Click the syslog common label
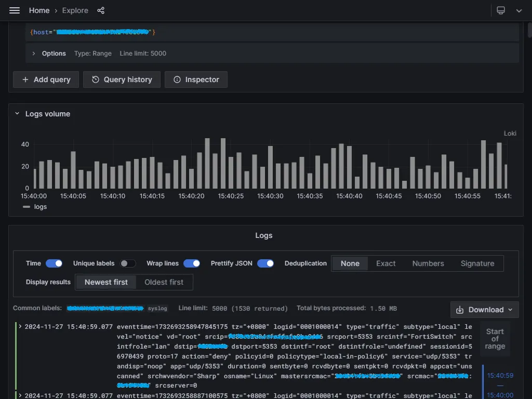Viewport: 532px width, 399px height. pyautogui.click(x=157, y=309)
